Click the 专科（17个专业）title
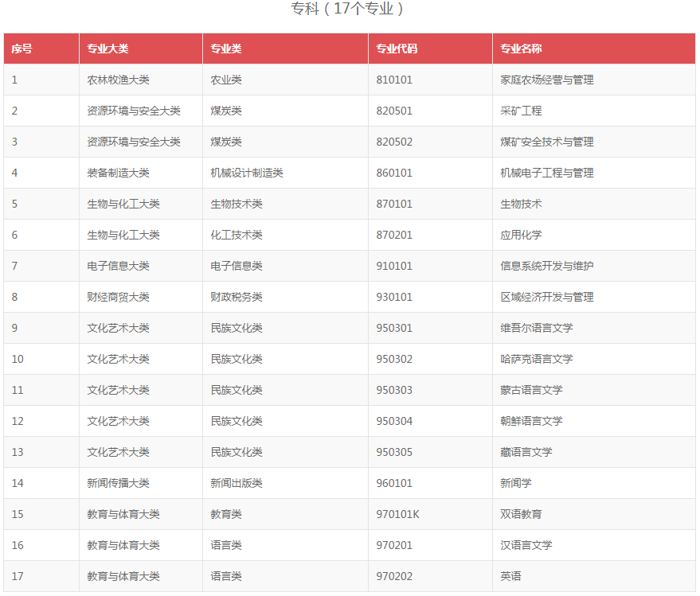 click(347, 10)
